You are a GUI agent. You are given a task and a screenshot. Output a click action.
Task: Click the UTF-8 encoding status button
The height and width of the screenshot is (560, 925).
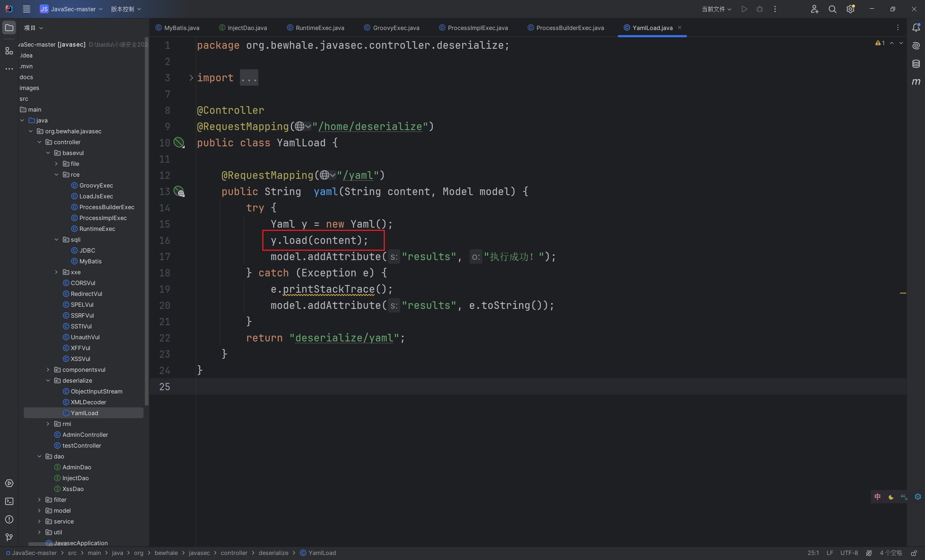coord(849,553)
